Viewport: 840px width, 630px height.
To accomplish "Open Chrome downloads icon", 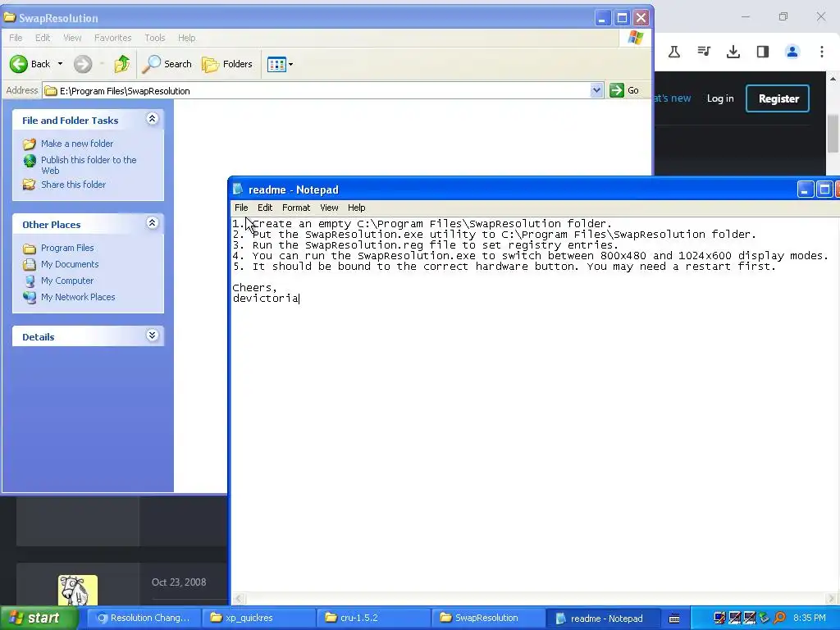I will click(x=733, y=52).
